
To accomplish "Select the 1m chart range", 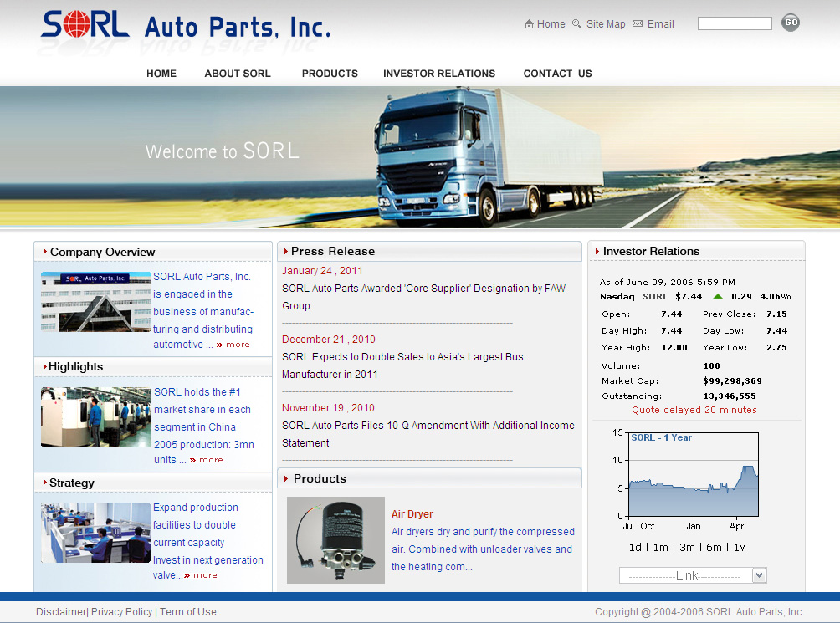I will coord(660,548).
